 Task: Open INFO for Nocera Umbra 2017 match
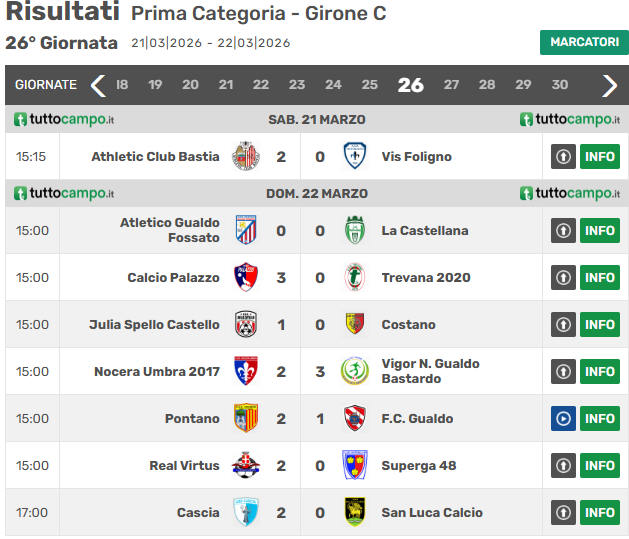pyautogui.click(x=600, y=372)
